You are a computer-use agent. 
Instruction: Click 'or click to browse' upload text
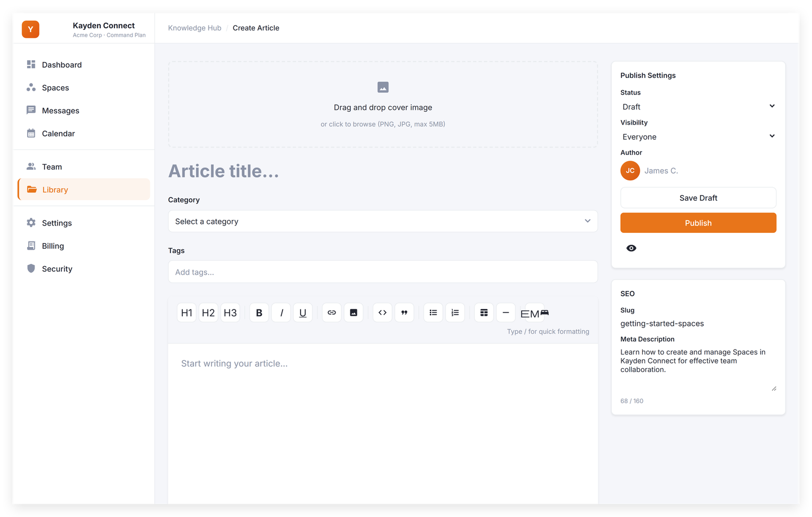pyautogui.click(x=383, y=124)
